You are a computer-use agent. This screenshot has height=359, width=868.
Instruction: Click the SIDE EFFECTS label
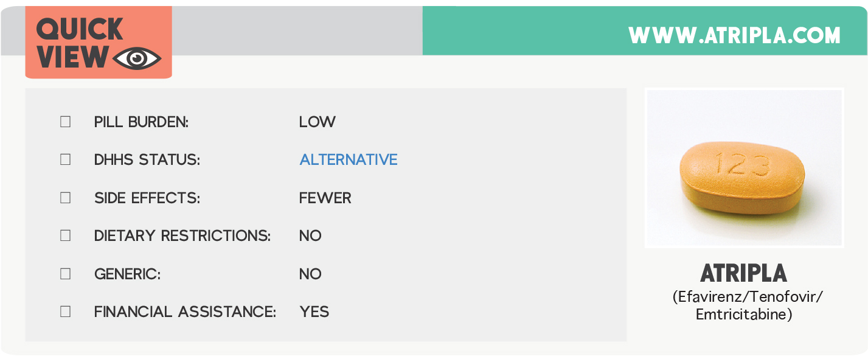coord(147,198)
